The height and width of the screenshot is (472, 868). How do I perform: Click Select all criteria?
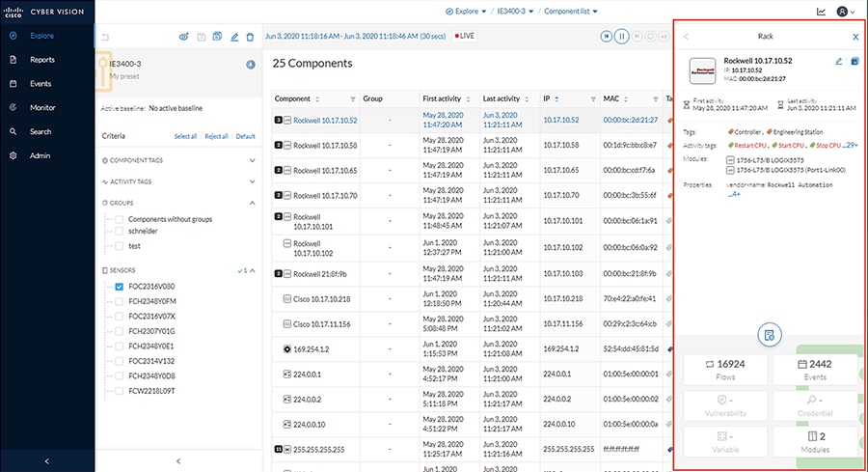[x=185, y=136]
